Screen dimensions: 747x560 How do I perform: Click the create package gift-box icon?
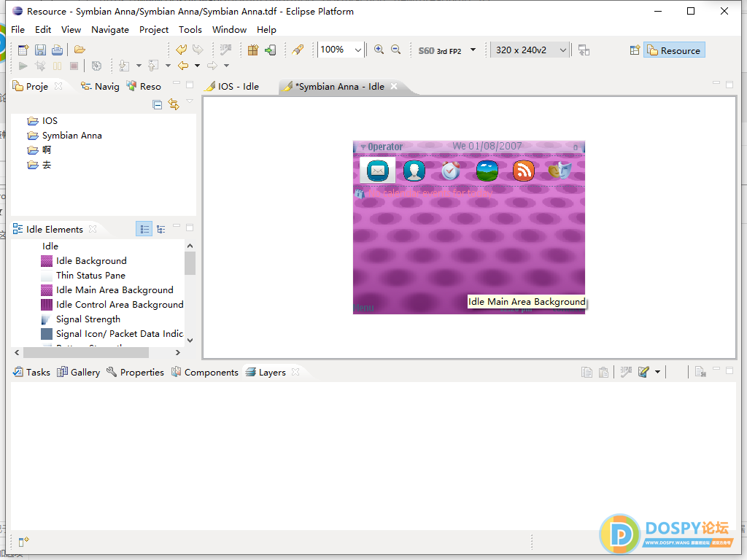[x=253, y=50]
